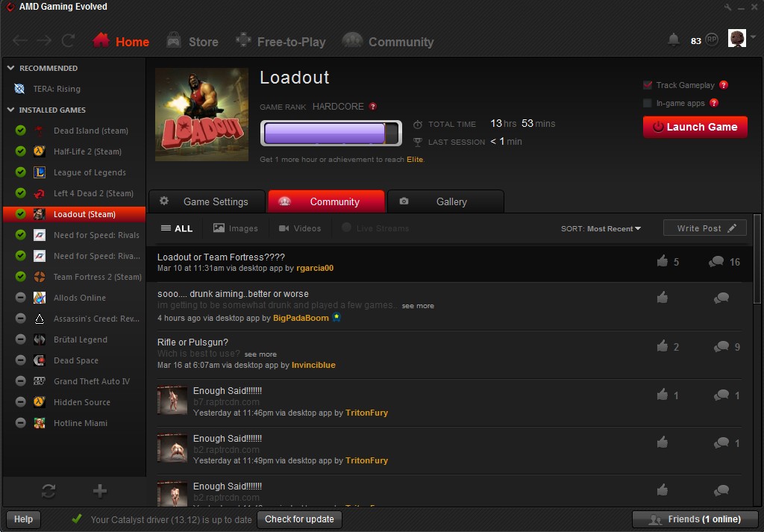Expand 'see more' on drunk aiming post

418,306
